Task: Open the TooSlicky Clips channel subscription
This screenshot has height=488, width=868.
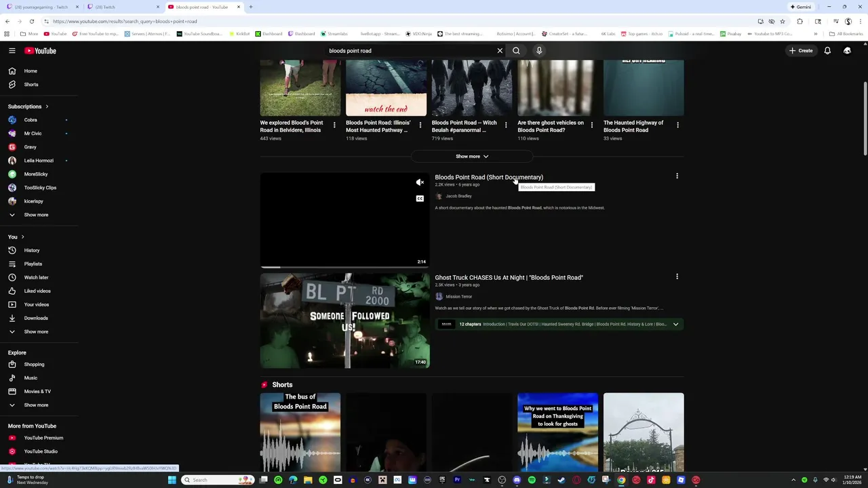Action: pos(39,188)
